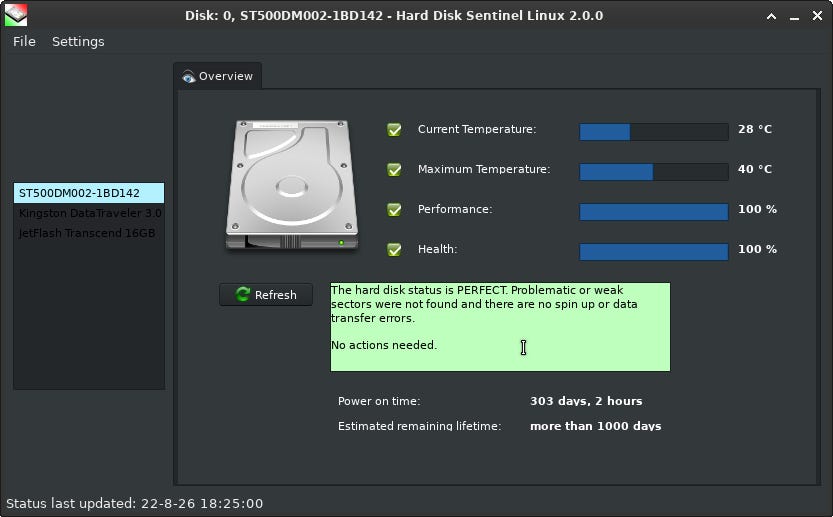
Task: Click the green disk status message box
Action: (500, 327)
